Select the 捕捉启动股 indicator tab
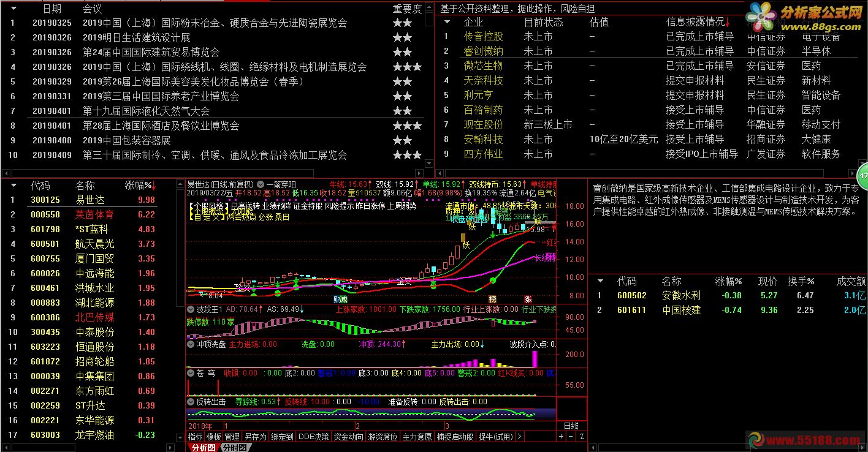Viewport: 868px width, 452px height. [455, 437]
